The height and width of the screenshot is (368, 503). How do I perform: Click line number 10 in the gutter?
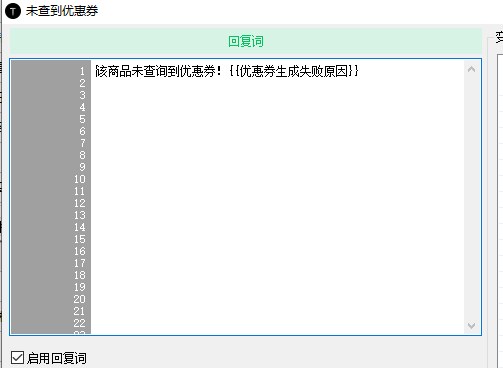coord(80,179)
